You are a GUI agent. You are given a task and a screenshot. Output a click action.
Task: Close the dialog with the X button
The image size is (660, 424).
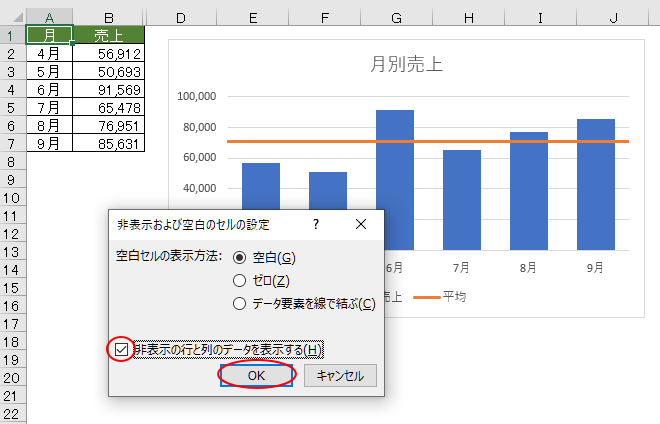pyautogui.click(x=361, y=225)
